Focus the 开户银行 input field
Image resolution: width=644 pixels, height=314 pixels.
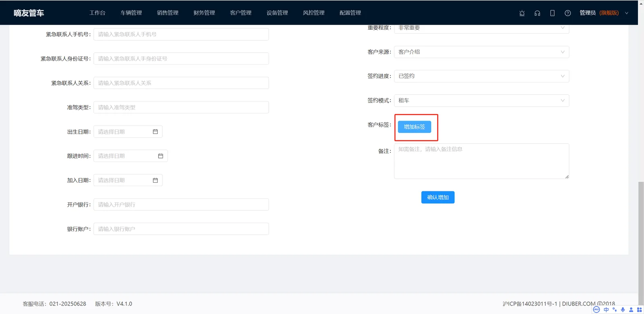pos(181,205)
